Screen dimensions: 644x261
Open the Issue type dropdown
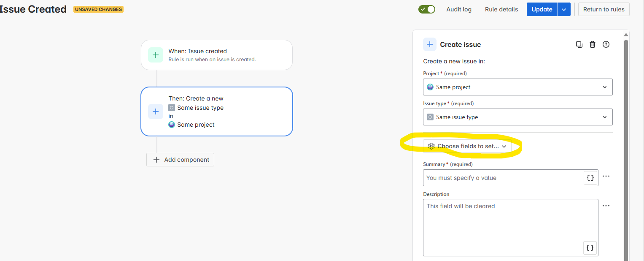[x=517, y=117]
